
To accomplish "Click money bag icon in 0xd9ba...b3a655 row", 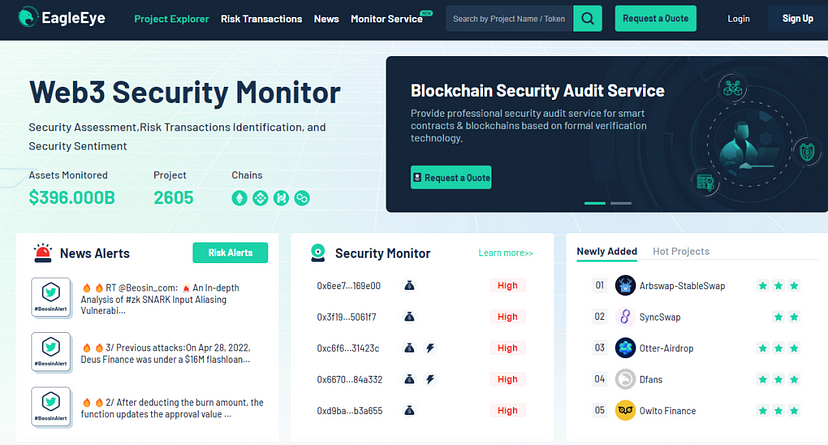I will click(x=409, y=410).
